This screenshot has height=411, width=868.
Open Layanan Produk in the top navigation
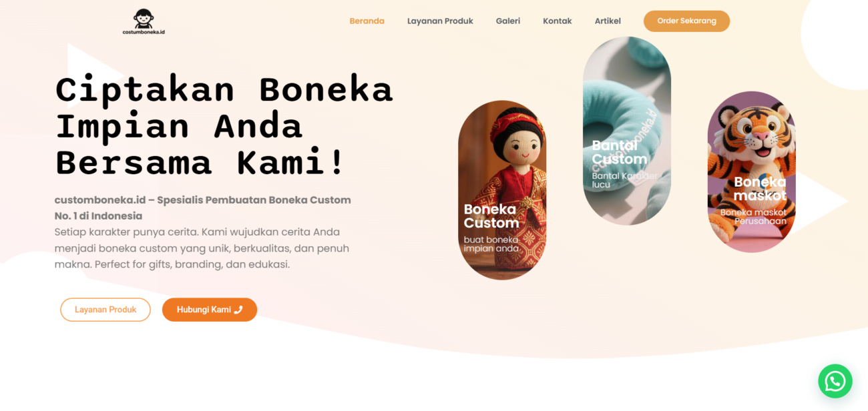point(440,21)
